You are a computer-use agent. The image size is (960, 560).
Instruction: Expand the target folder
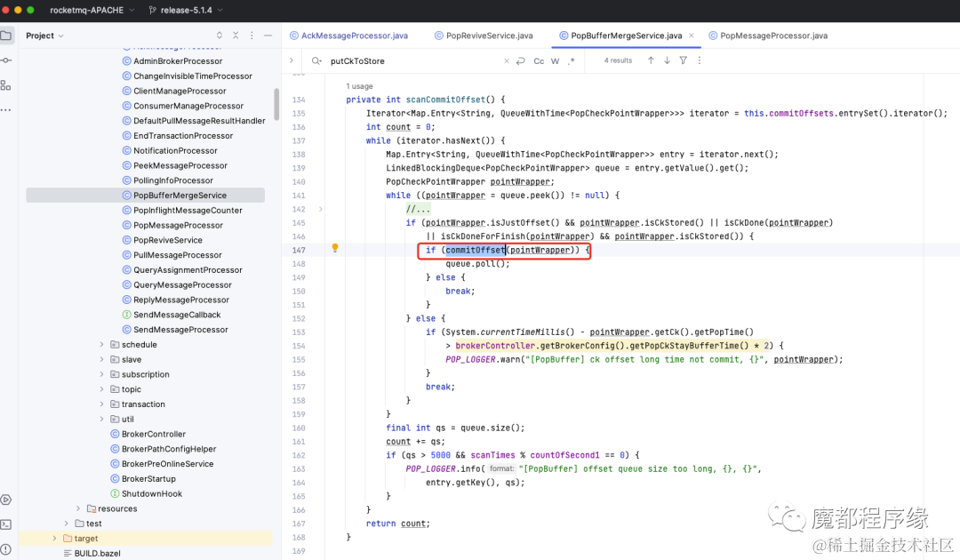(54, 539)
